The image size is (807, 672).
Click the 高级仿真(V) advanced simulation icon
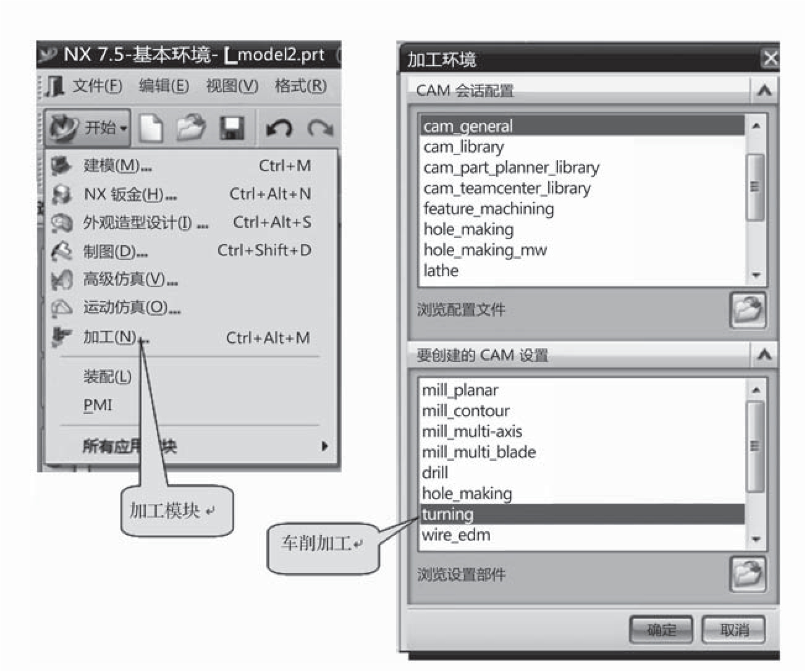(x=61, y=280)
